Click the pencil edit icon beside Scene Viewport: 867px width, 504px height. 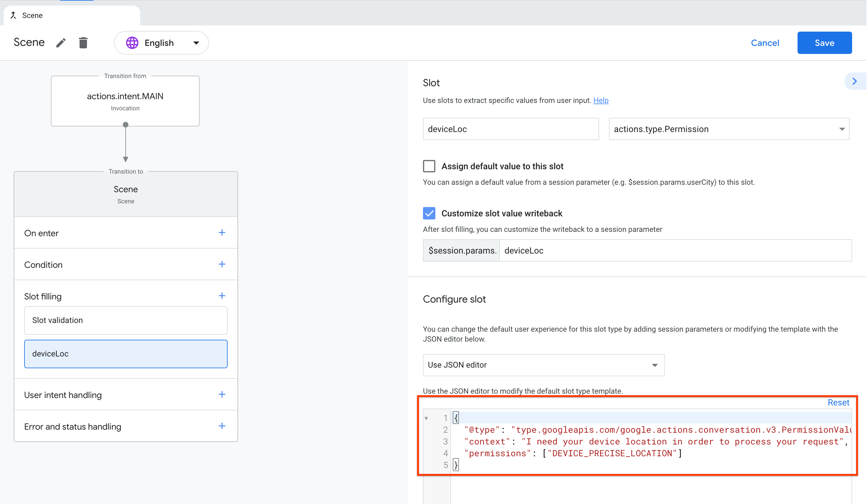61,43
